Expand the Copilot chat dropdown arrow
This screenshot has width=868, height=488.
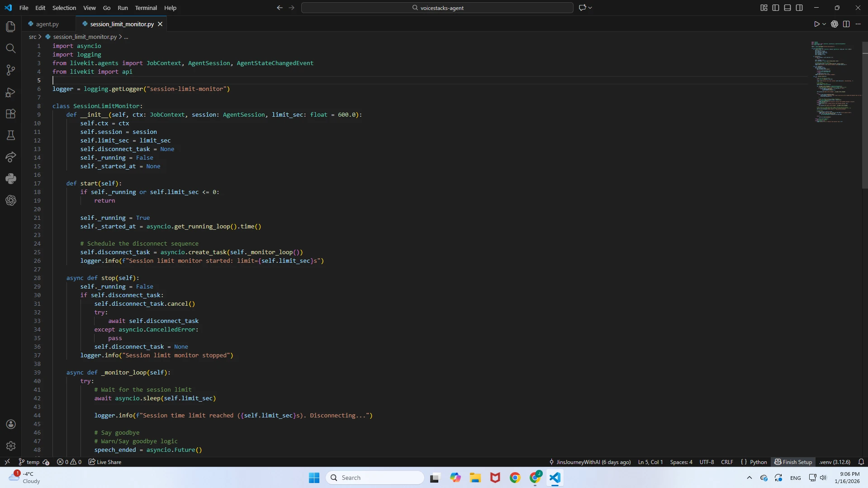pyautogui.click(x=590, y=8)
